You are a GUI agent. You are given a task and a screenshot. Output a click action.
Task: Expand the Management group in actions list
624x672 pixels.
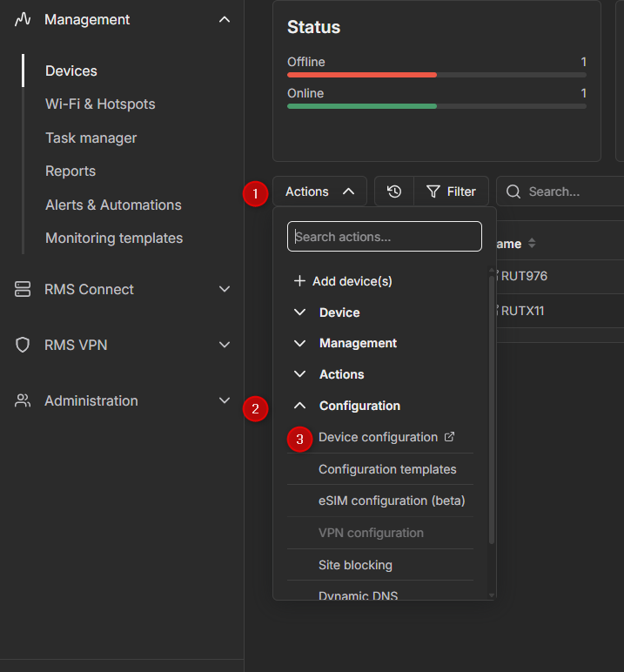pos(357,343)
